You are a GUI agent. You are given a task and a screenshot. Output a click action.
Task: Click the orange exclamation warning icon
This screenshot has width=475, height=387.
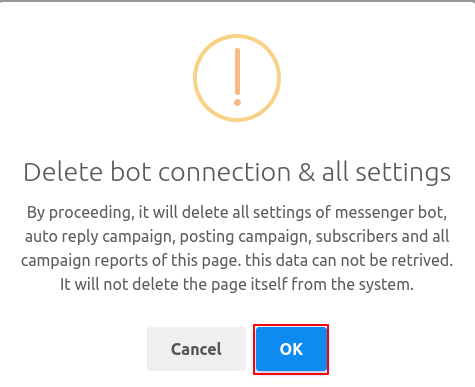[x=237, y=78]
